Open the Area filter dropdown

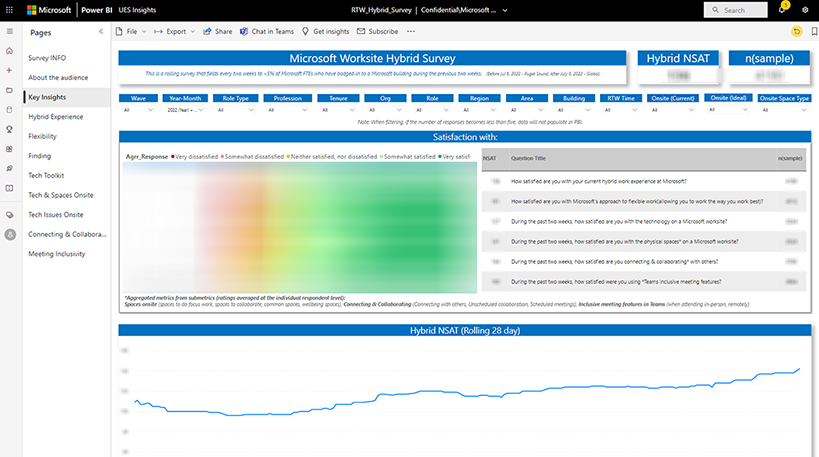pyautogui.click(x=526, y=110)
